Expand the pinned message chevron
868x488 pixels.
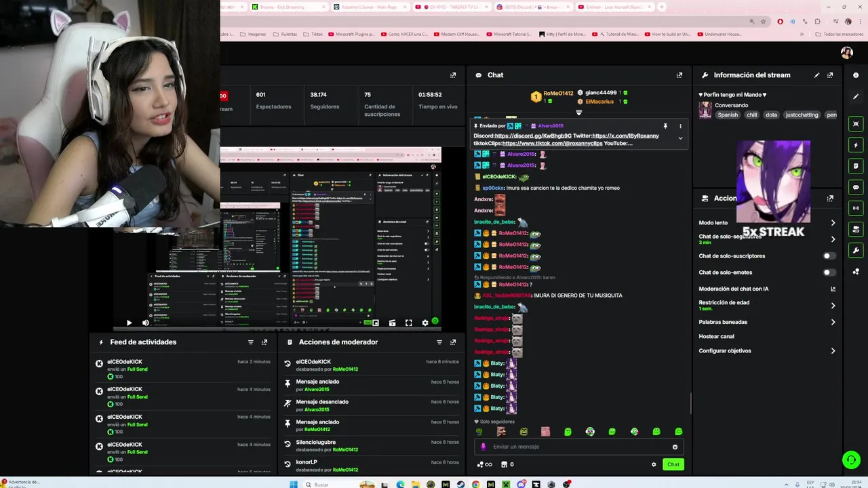(680, 138)
